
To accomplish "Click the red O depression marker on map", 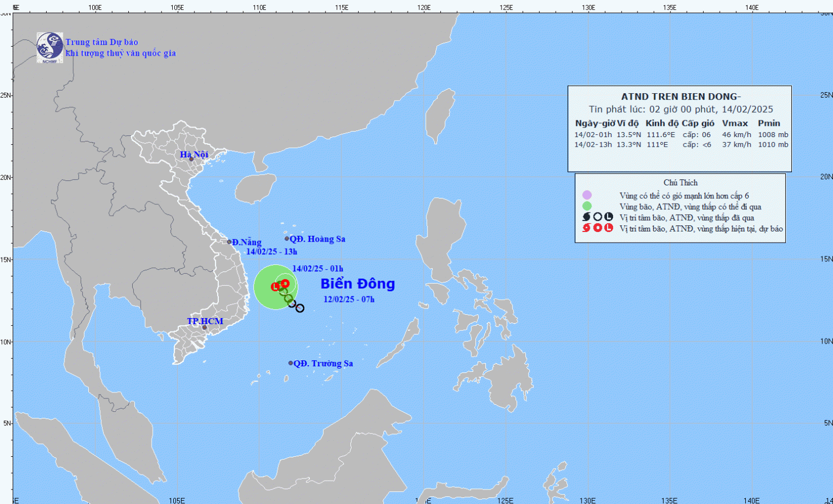I will tap(285, 284).
